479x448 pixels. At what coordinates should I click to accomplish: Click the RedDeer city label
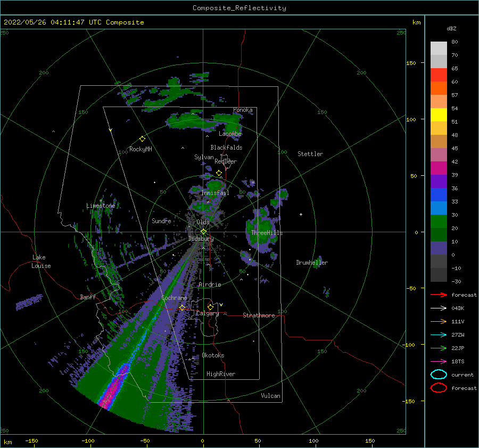[x=226, y=161]
